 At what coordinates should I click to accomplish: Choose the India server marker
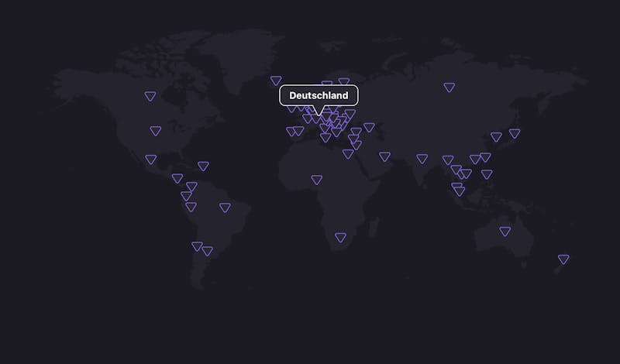pos(422,159)
